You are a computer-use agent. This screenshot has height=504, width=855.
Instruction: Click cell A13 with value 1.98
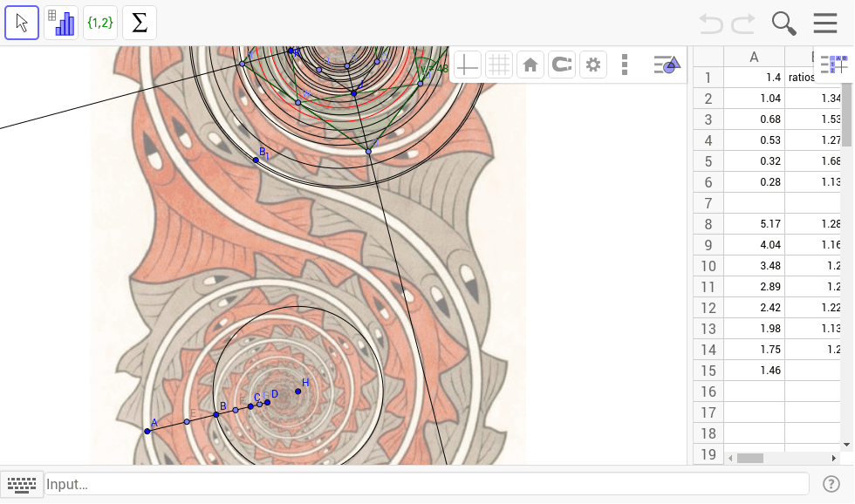(x=754, y=329)
